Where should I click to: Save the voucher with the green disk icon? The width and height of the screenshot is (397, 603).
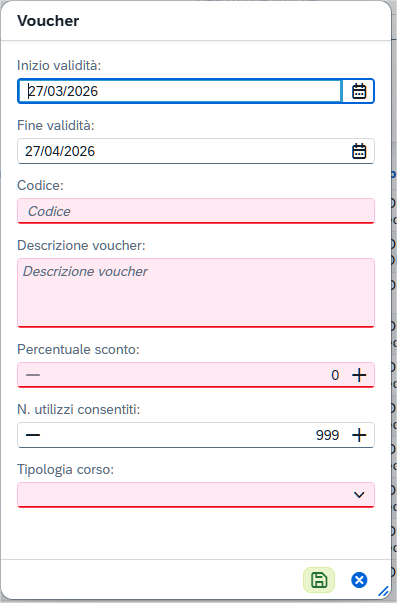(x=319, y=580)
